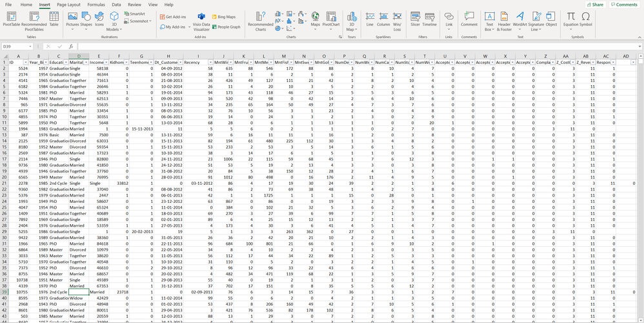The image size is (644, 323).
Task: Open Recommended PivotTables
Action: 34,21
